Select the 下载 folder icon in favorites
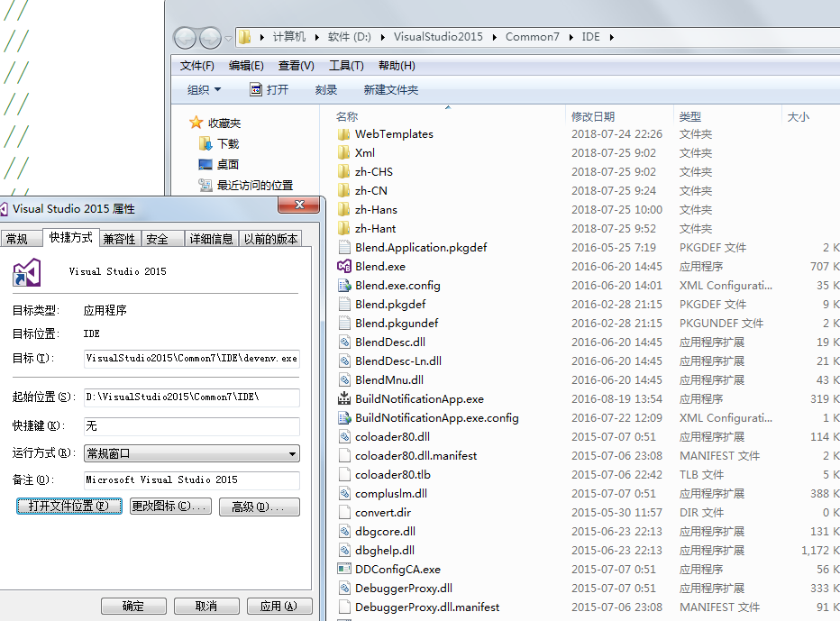The height and width of the screenshot is (621, 840). click(x=205, y=143)
